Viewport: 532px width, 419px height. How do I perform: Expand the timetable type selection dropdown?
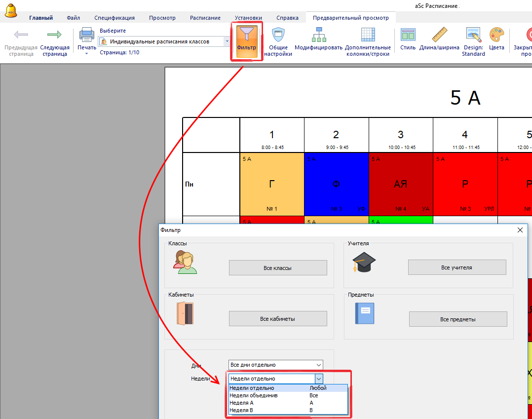tap(227, 42)
